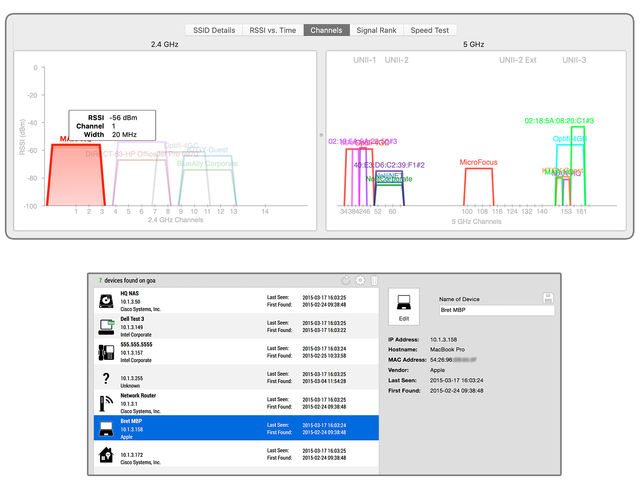Image resolution: width=640 pixels, height=480 pixels.
Task: Click the cyan Optifi4G5 label in 5 GHz chart
Action: click(570, 139)
